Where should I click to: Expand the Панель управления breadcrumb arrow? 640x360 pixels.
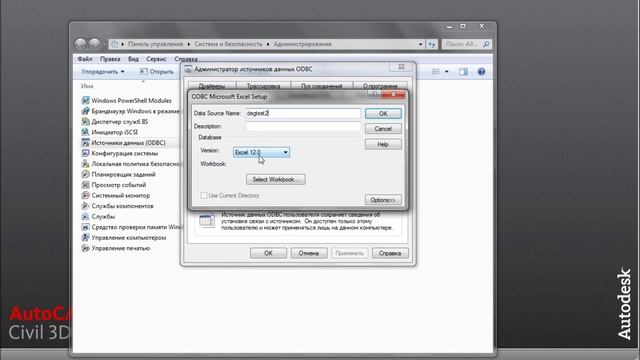189,44
